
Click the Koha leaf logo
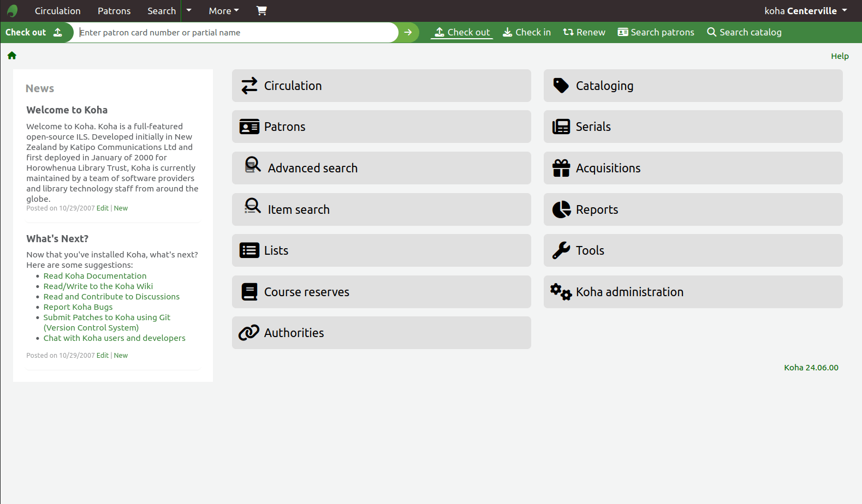13,11
